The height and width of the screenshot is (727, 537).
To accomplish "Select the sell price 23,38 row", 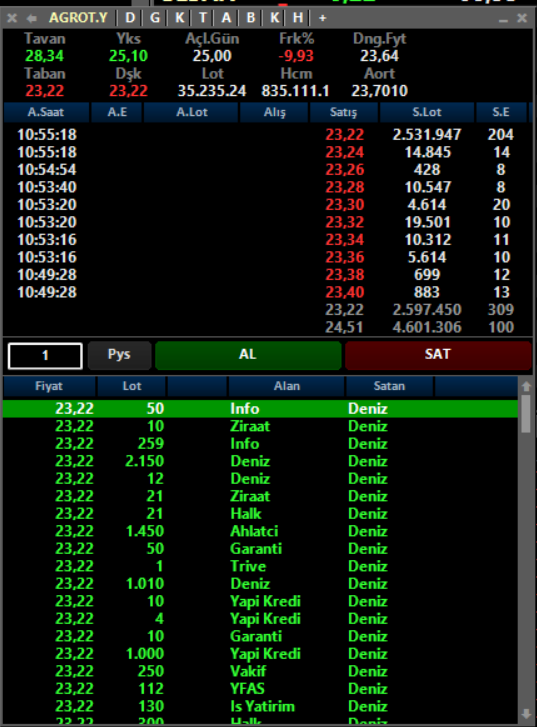I will (x=345, y=275).
